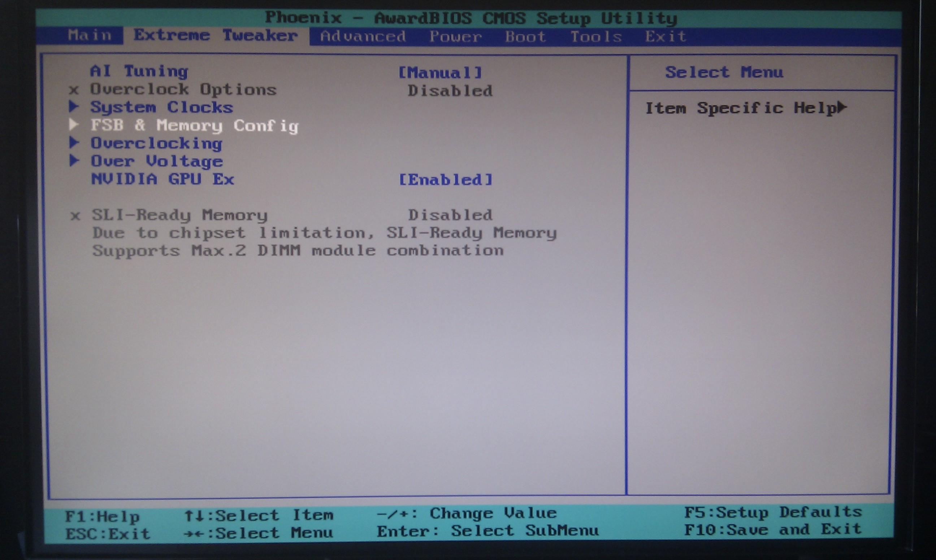Expand the System Clocks submenu
936x560 pixels.
(x=162, y=107)
